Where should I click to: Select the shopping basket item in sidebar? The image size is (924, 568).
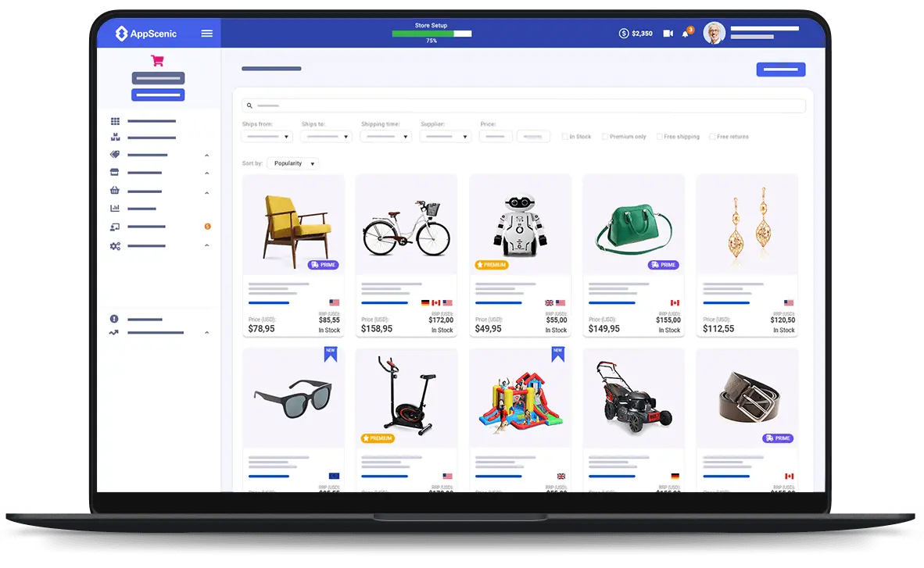pos(115,191)
